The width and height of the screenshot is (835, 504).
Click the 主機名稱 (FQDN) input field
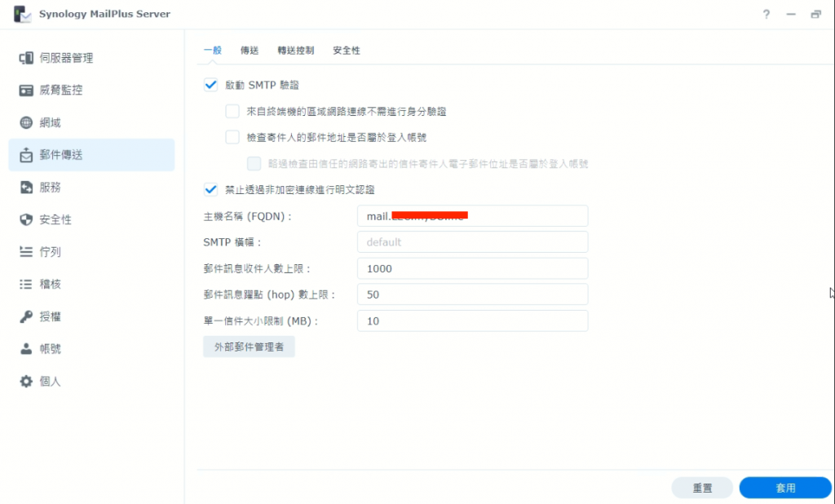[472, 216]
